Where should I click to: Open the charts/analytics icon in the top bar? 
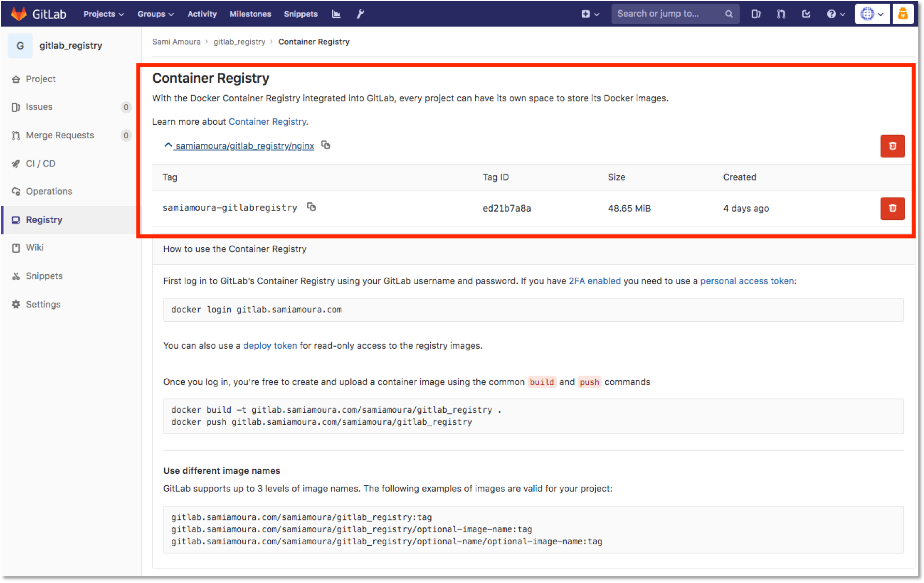click(335, 14)
